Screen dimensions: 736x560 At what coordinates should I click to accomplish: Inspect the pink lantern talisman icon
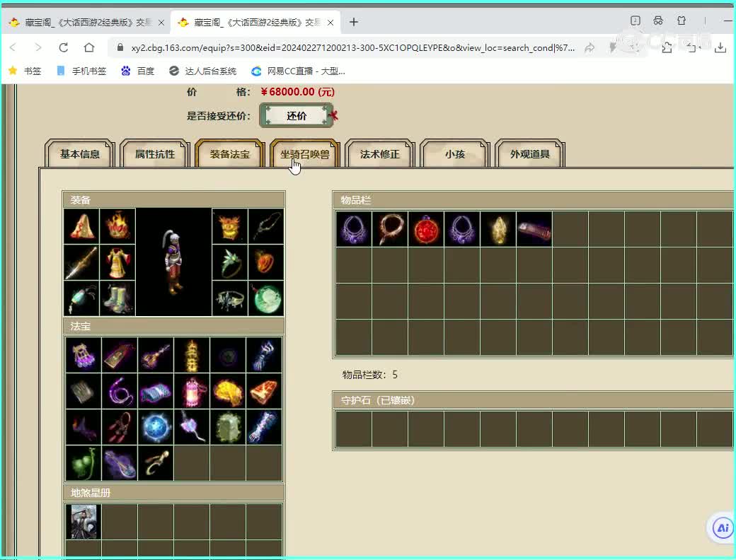coord(192,391)
